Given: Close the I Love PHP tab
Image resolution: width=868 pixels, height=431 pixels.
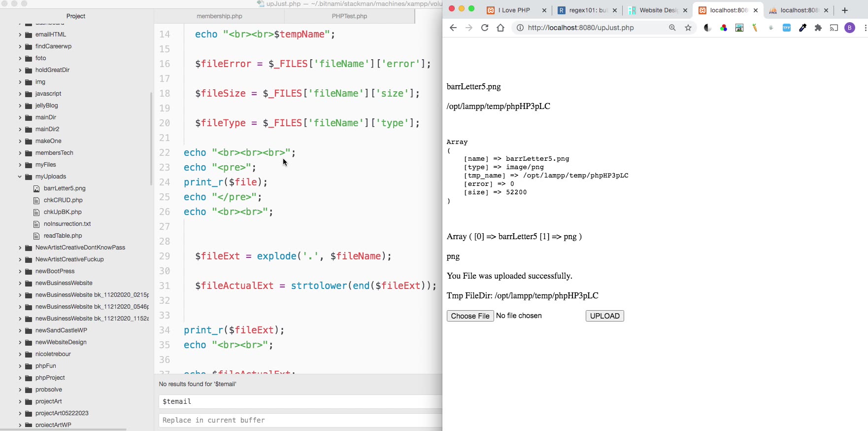Looking at the screenshot, I should 544,10.
